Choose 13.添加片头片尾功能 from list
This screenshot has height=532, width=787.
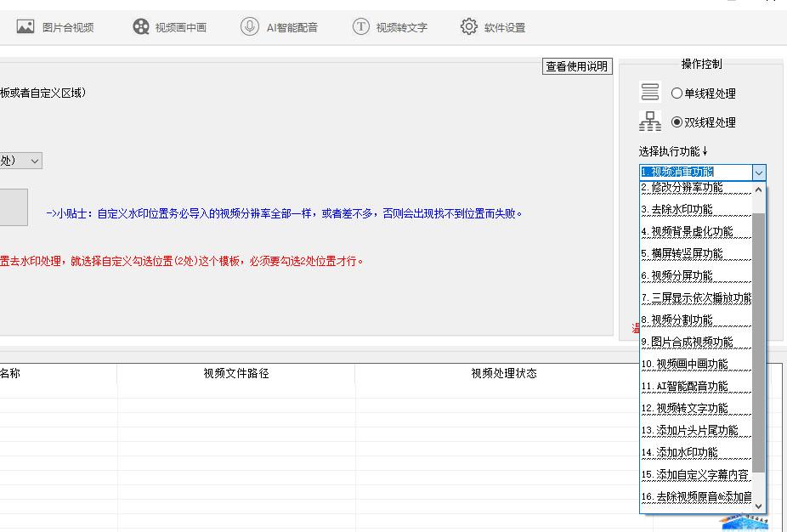[696, 430]
